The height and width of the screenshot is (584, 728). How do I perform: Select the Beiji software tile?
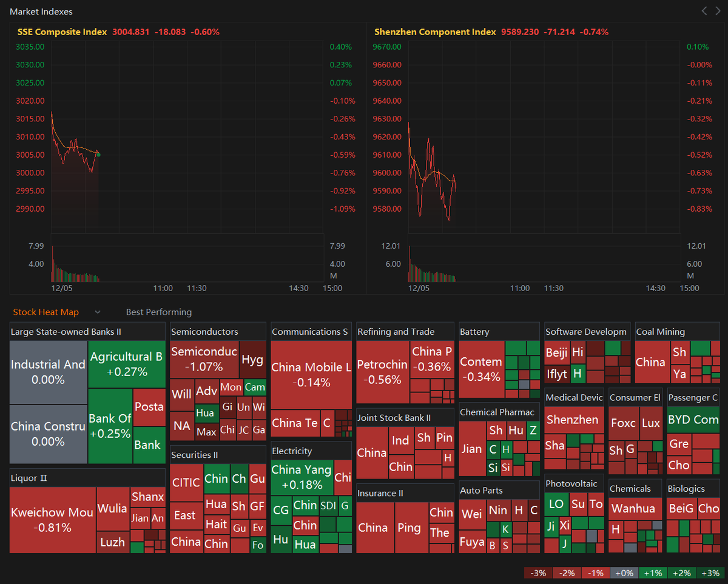point(556,352)
